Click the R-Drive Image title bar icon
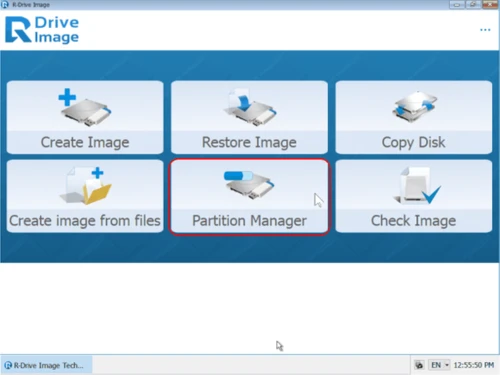This screenshot has height=375, width=500. coord(5,5)
